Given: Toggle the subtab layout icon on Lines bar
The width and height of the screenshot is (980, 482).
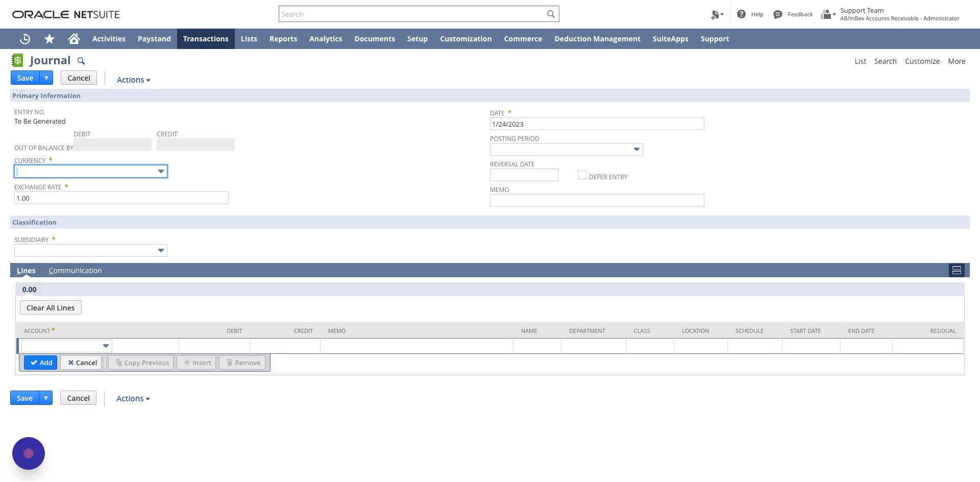Looking at the screenshot, I should point(957,270).
